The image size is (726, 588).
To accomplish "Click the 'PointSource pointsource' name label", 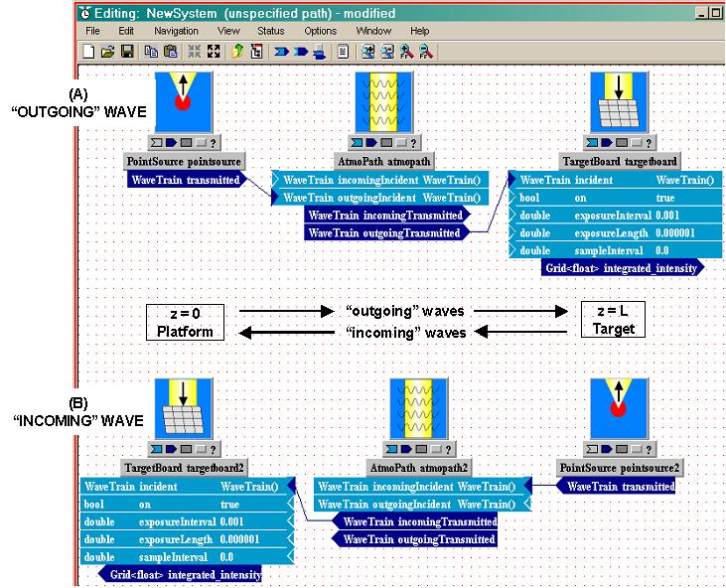I will [x=185, y=162].
